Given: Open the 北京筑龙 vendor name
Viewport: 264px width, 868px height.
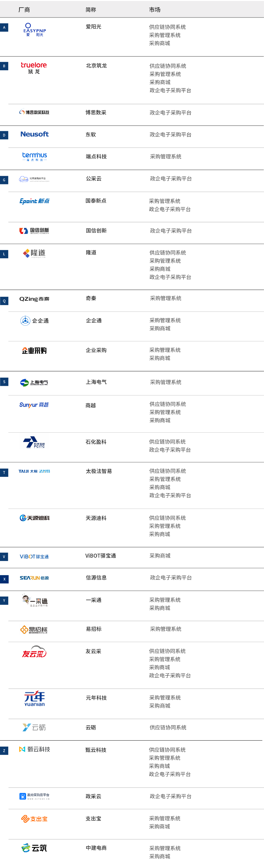Looking at the screenshot, I should 96,66.
